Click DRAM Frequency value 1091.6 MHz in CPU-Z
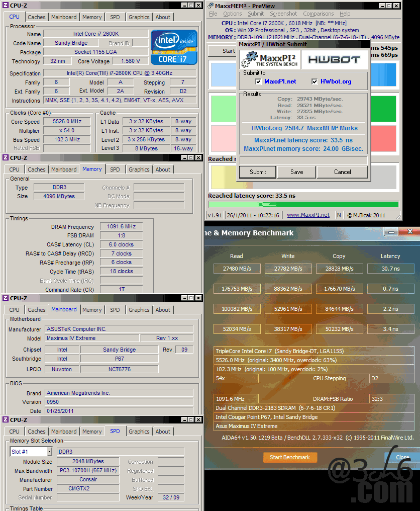Viewport: 420px width, 511px height. 122,226
